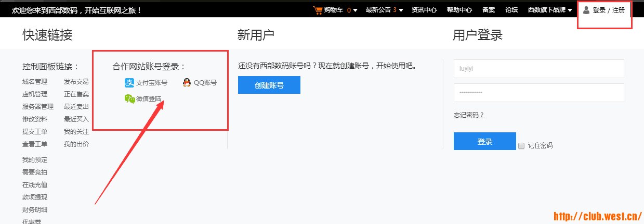Open the 域名管理 link

tap(35, 82)
